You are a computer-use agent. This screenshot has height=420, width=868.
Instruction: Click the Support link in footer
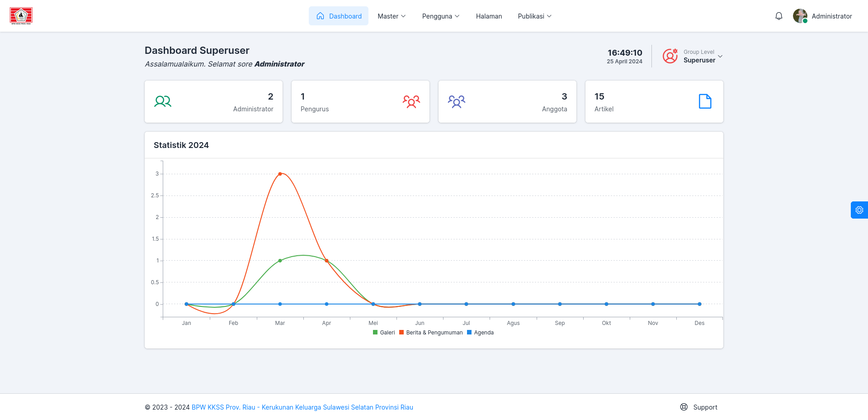pyautogui.click(x=699, y=407)
